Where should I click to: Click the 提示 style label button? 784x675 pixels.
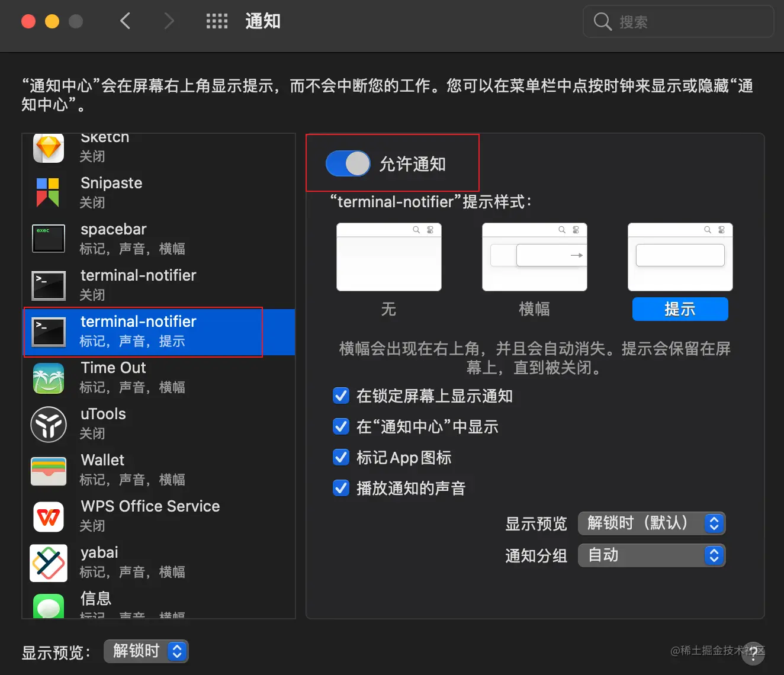(x=680, y=309)
